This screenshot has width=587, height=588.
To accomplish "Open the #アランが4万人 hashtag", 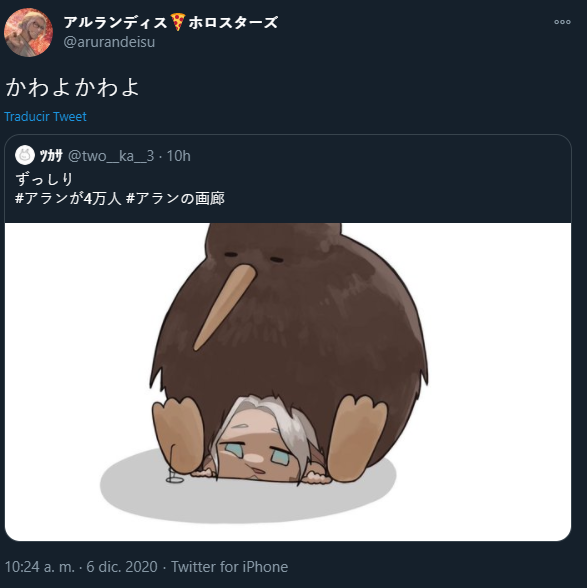I will (68, 199).
